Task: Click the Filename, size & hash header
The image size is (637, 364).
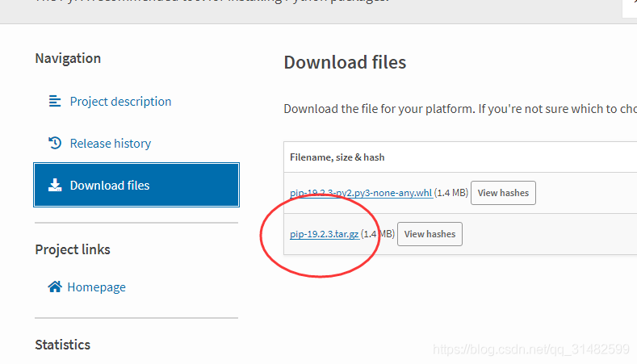Action: pyautogui.click(x=337, y=157)
